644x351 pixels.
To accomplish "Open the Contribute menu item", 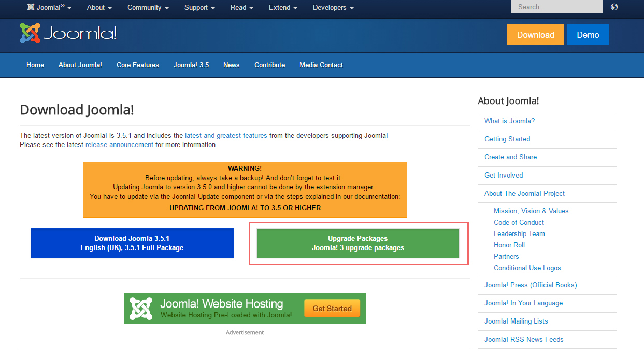I will coord(270,65).
